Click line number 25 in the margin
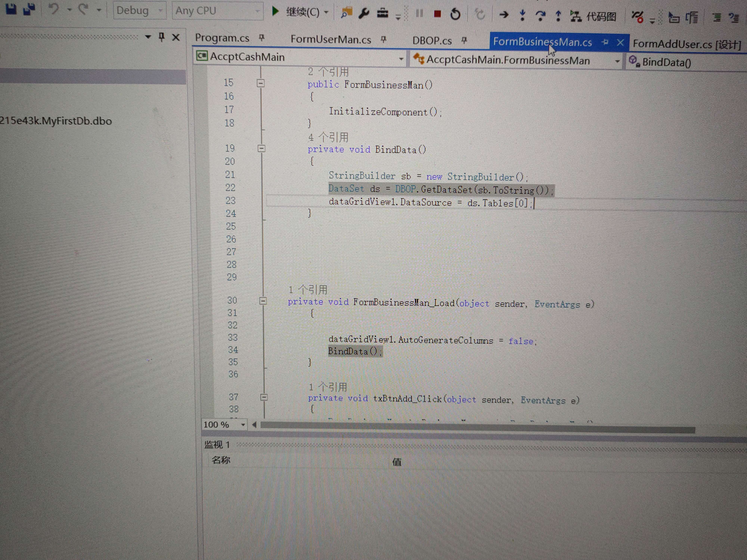Screen dimensions: 747x560 click(231, 226)
